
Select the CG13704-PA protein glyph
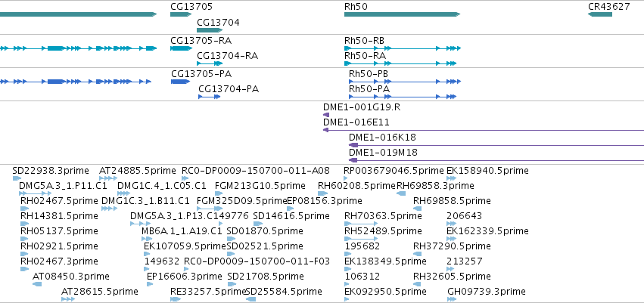click(x=210, y=97)
